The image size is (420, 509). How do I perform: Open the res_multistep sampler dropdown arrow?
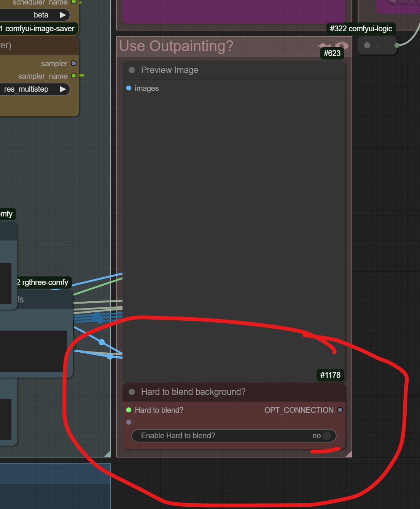click(x=63, y=89)
